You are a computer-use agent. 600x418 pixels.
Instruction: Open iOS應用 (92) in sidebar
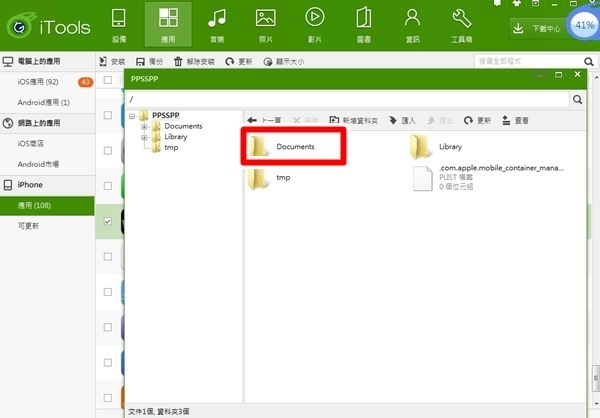[x=38, y=82]
